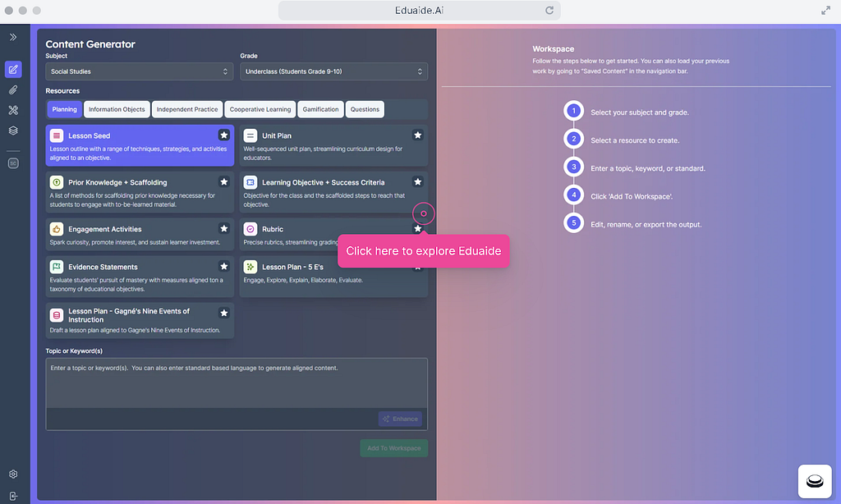Screen dimensions: 841x504
Task: Reload the page with browser refresh icon
Action: 549,10
